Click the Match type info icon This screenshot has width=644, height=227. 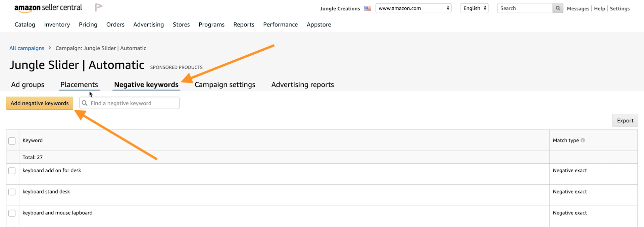click(583, 140)
